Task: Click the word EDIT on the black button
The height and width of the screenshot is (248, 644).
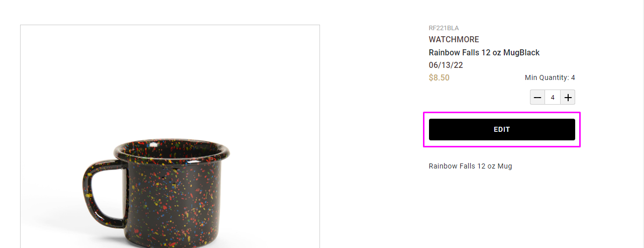Action: click(x=502, y=129)
